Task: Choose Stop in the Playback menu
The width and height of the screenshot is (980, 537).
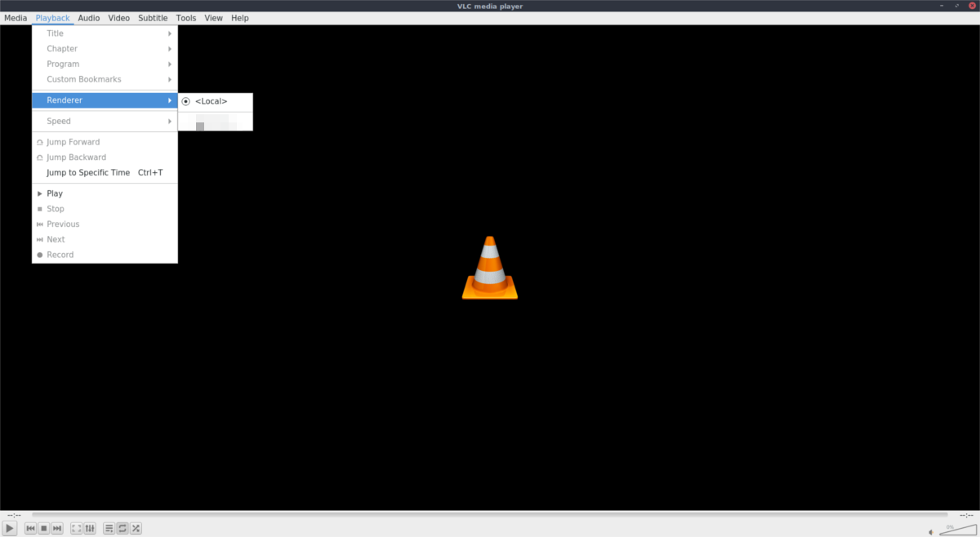Action: (105, 209)
